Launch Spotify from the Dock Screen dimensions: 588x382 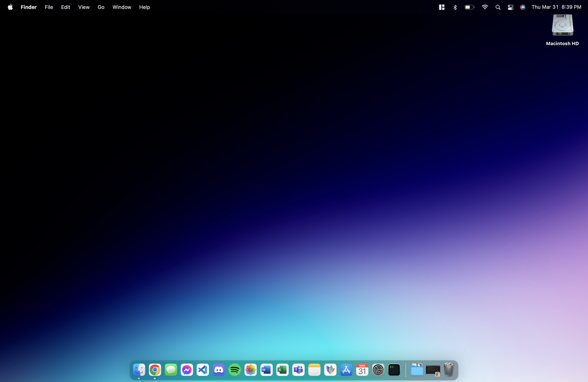[x=235, y=370]
